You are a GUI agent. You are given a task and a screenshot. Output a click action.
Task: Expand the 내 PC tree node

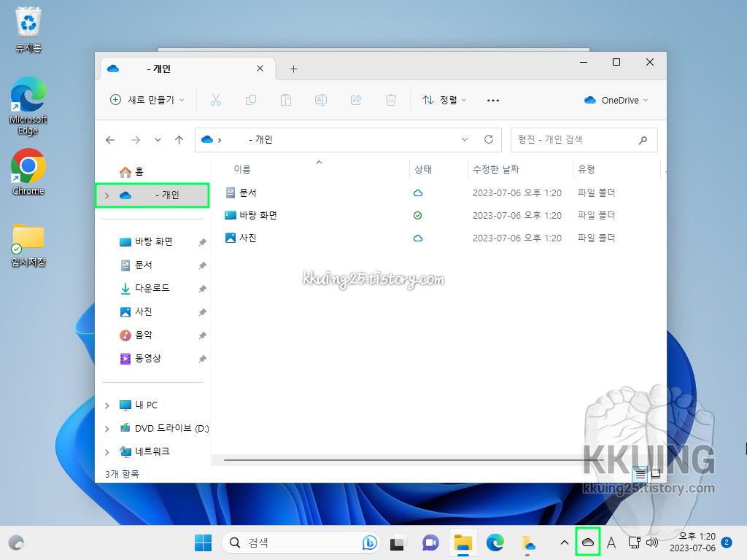(107, 405)
